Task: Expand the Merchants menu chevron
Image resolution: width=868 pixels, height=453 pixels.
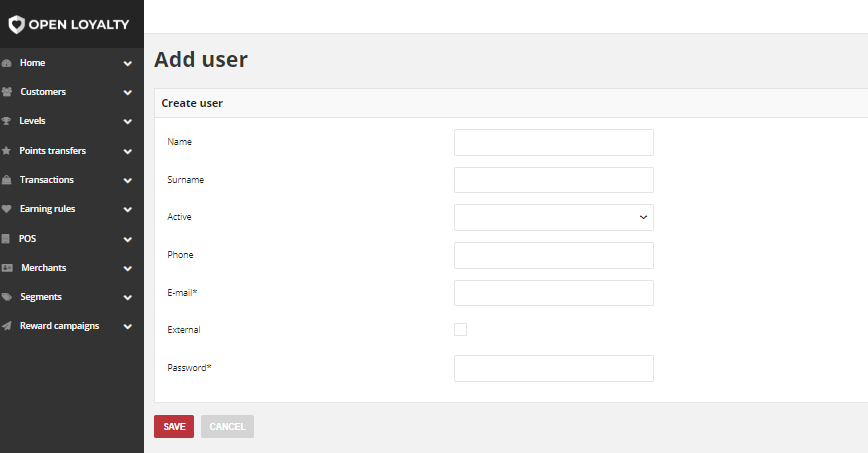Action: point(128,269)
